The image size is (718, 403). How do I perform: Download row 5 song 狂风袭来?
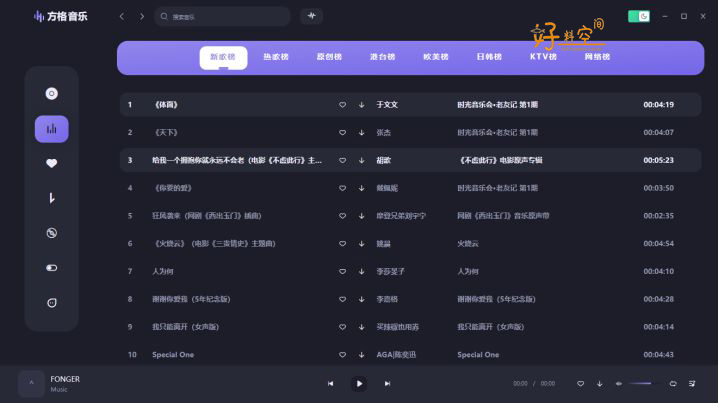[x=362, y=216]
